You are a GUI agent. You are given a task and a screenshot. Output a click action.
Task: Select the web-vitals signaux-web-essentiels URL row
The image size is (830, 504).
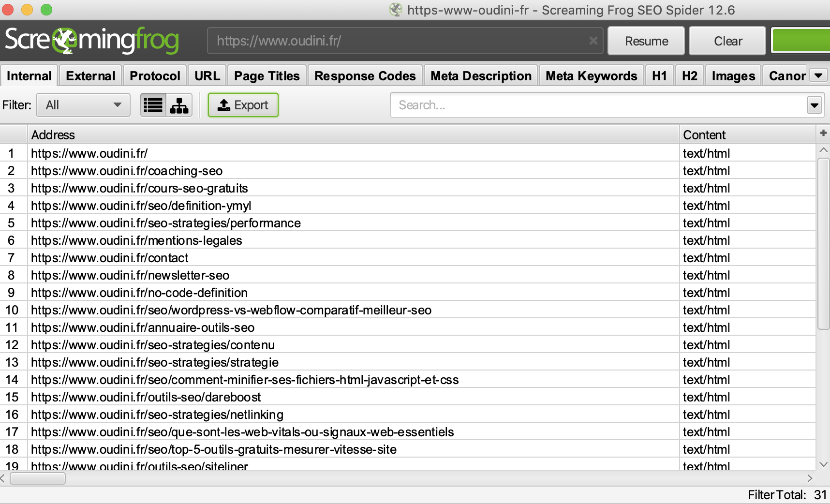[x=408, y=432]
